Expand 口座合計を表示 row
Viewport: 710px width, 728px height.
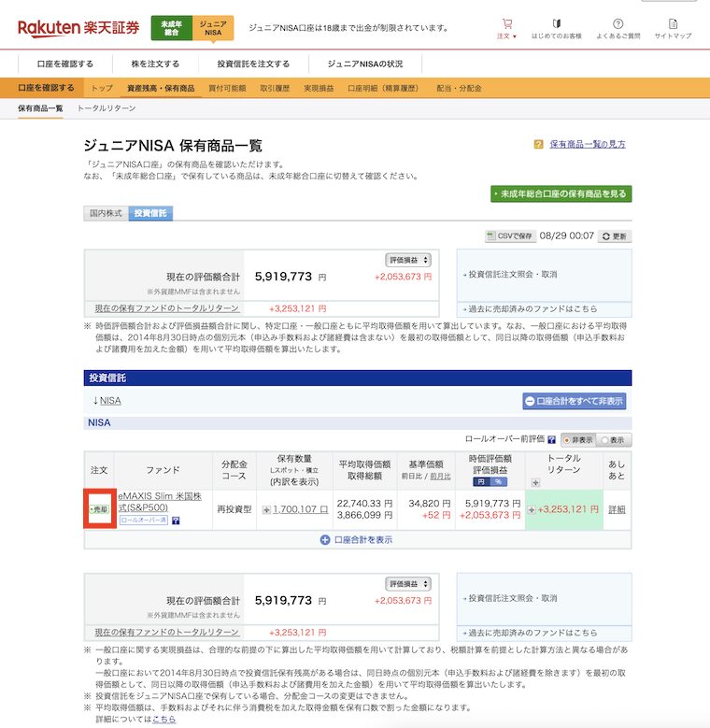[x=357, y=539]
